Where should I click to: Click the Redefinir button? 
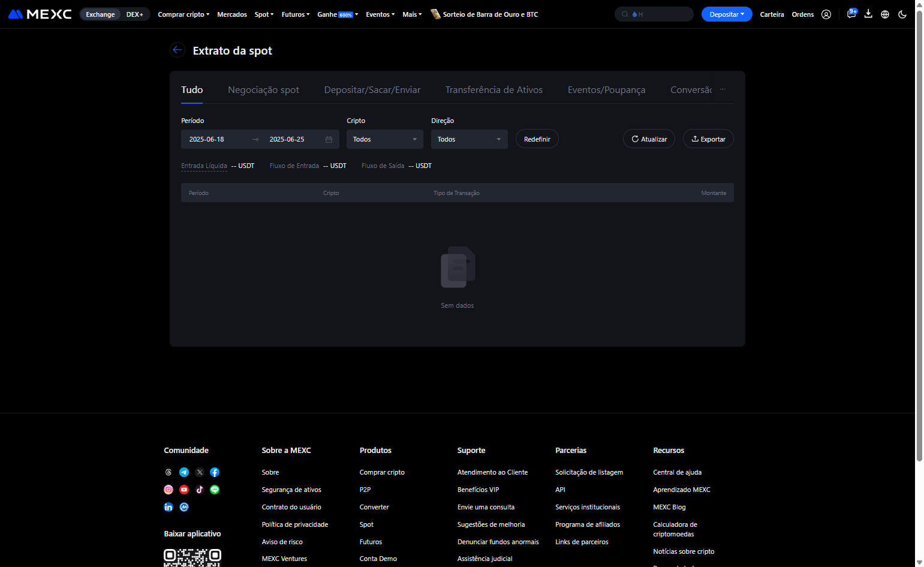pyautogui.click(x=537, y=139)
